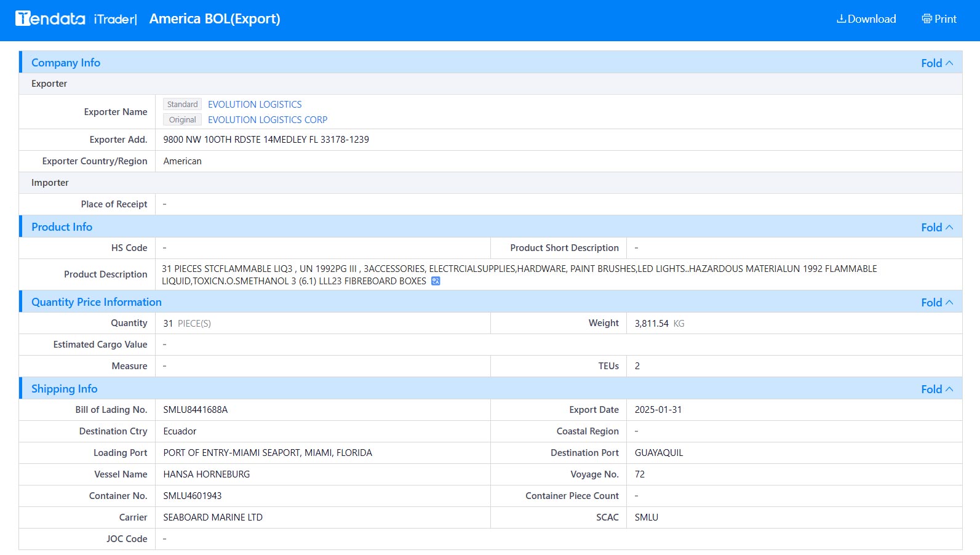Click voyage number 72
This screenshot has width=980, height=555.
(640, 474)
